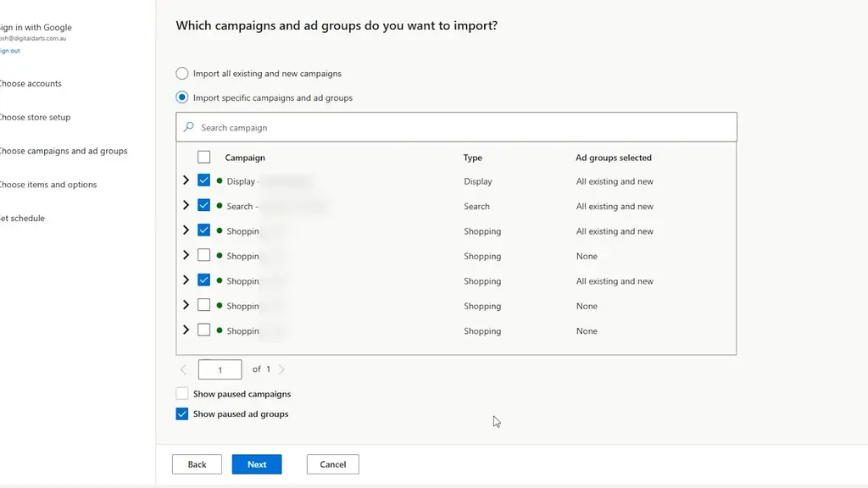Screen dimensions: 868x488
Task: Click the Ad groups selected column header
Action: click(x=614, y=158)
